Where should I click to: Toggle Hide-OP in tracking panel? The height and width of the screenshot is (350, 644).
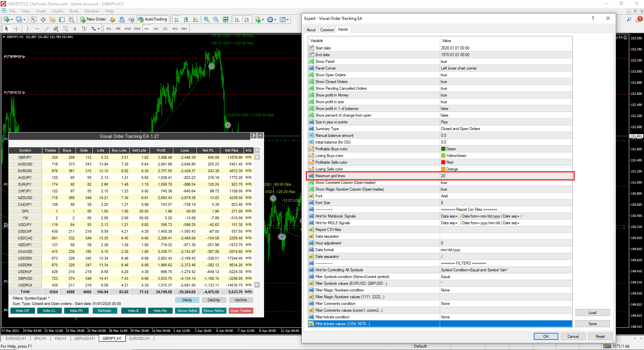[x=23, y=311]
